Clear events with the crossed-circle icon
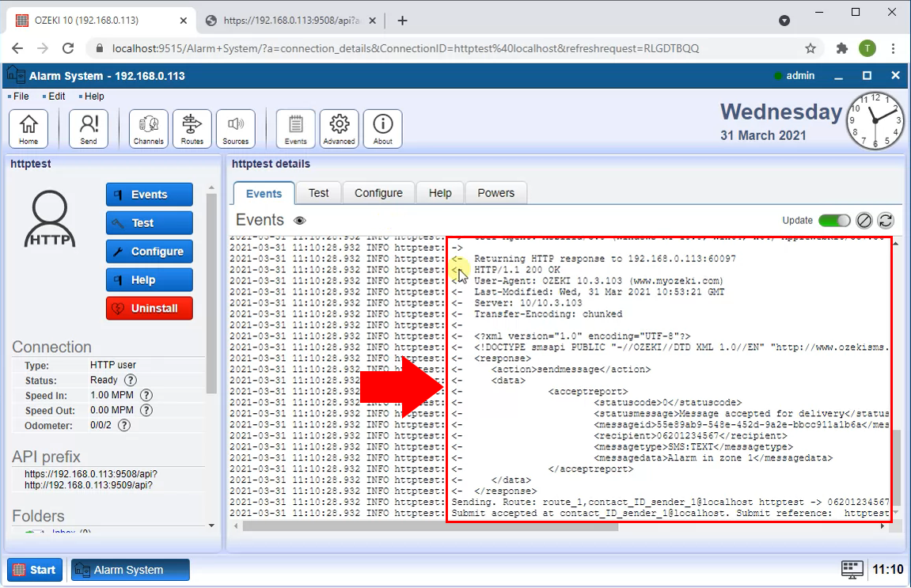Screen dimensions: 911x588 coord(864,221)
